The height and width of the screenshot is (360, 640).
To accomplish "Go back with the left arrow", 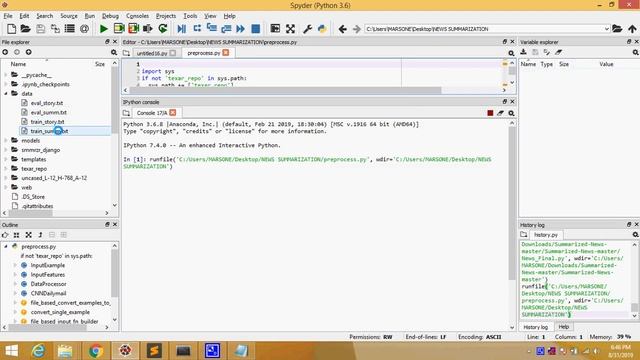I will pyautogui.click(x=342, y=29).
